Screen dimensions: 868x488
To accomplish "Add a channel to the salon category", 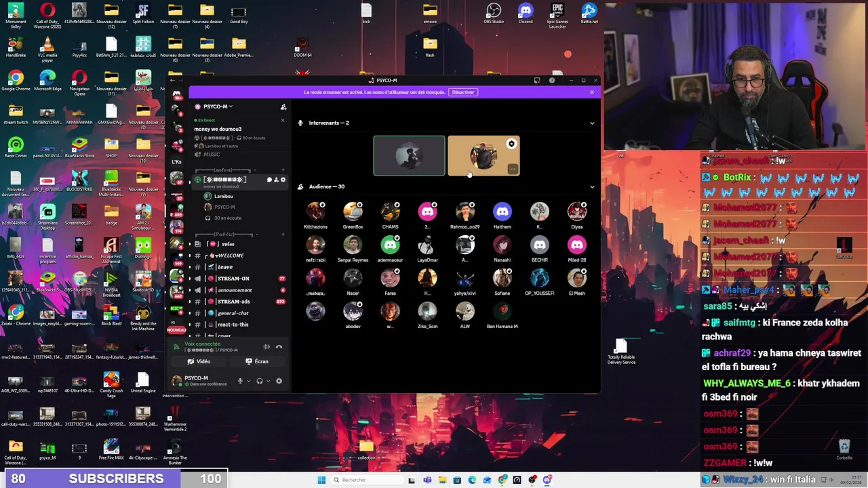I will click(x=283, y=170).
